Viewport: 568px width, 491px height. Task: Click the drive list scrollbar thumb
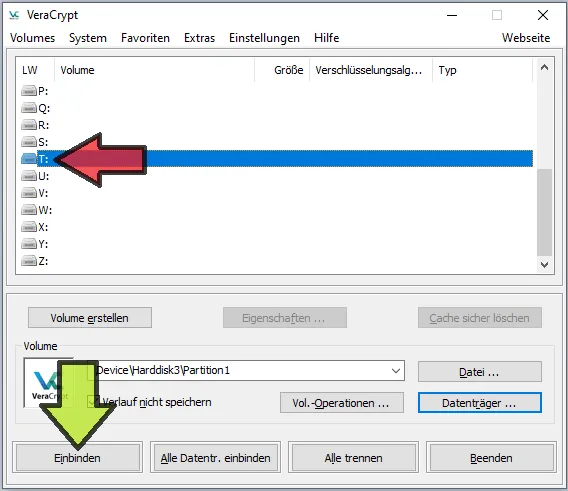click(x=544, y=212)
